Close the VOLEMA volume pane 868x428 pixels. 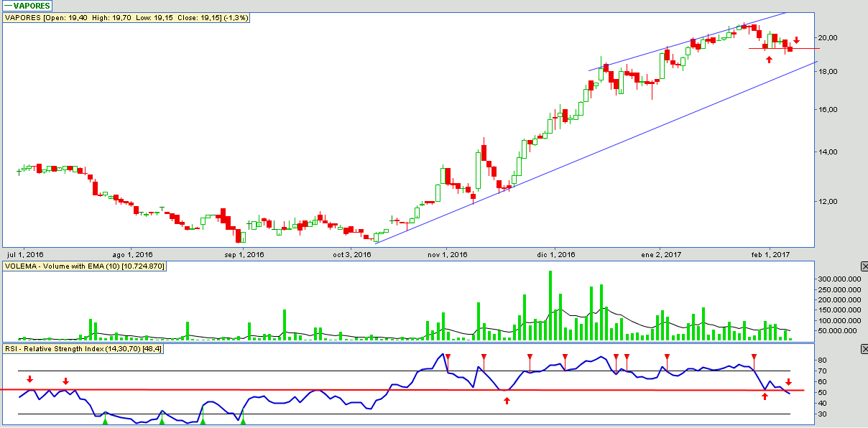click(864, 266)
